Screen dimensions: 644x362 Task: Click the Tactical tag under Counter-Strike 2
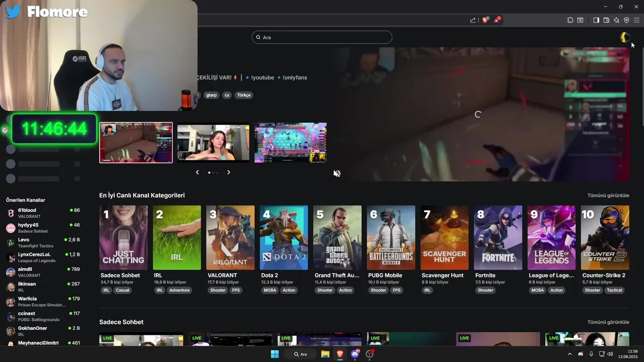click(614, 290)
